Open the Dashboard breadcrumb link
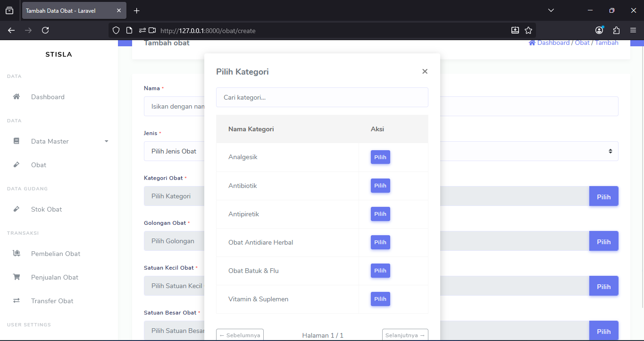Image resolution: width=644 pixels, height=341 pixels. click(553, 43)
